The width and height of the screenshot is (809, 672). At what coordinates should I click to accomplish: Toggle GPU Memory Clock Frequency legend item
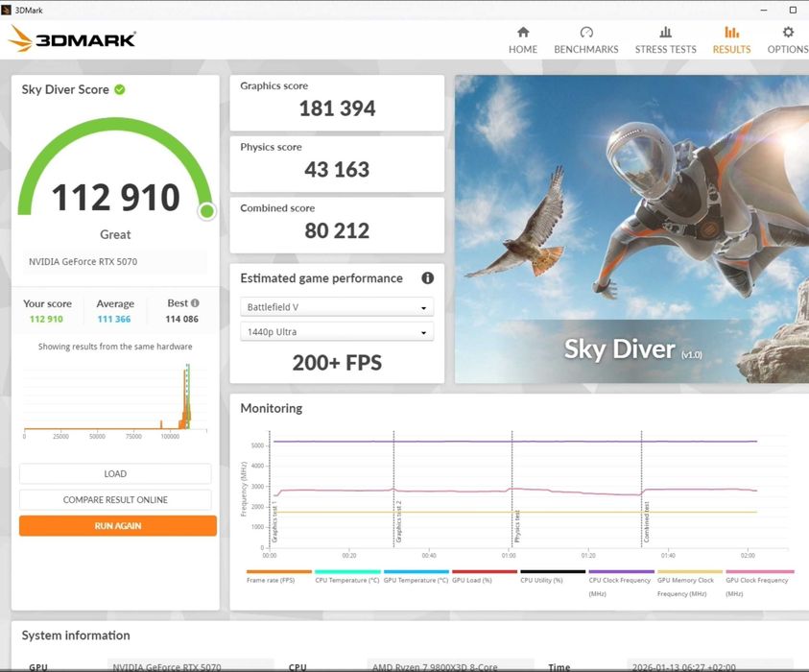690,583
